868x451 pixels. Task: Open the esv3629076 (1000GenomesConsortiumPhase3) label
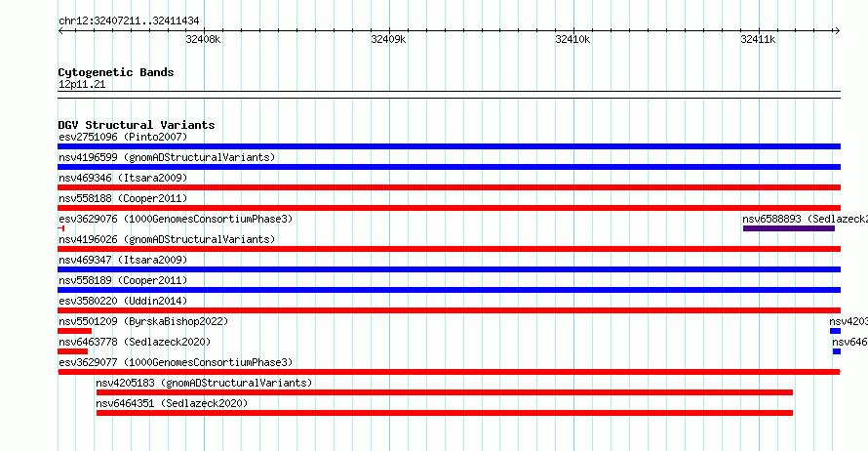pos(176,219)
